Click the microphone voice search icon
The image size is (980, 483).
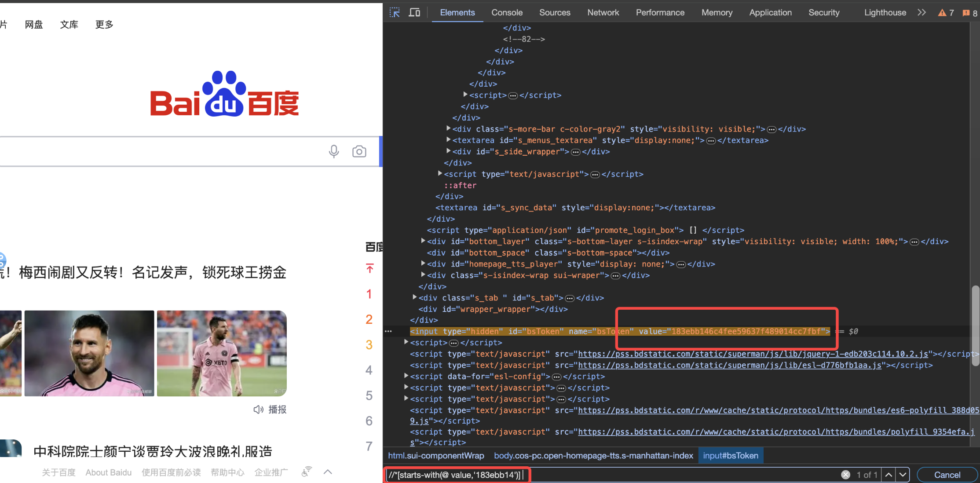pos(334,151)
